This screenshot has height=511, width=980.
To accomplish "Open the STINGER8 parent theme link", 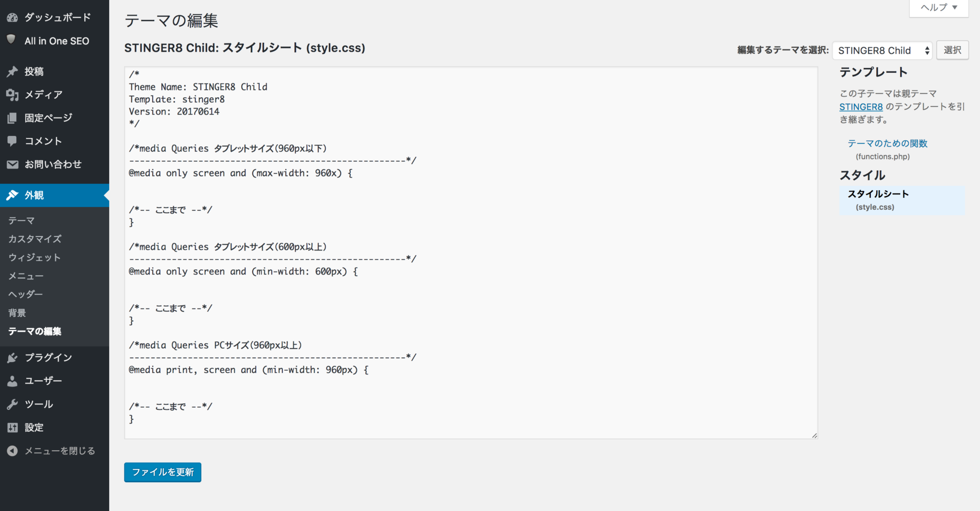I will (860, 107).
